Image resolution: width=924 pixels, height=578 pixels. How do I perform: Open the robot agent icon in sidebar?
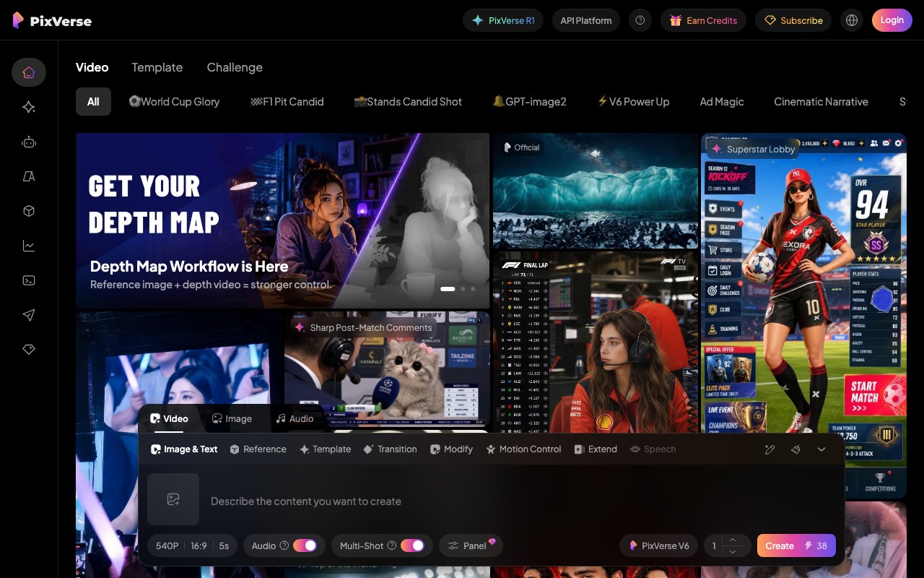pyautogui.click(x=29, y=142)
